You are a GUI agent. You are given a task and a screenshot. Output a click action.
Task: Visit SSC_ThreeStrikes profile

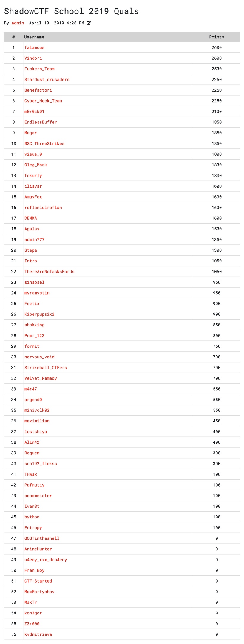coord(44,143)
